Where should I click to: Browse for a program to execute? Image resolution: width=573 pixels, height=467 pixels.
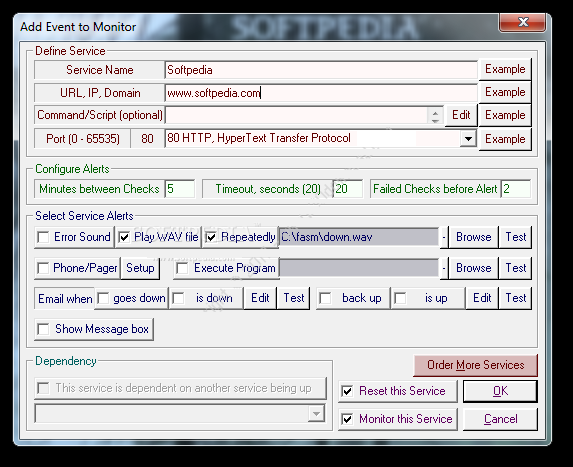(x=473, y=268)
